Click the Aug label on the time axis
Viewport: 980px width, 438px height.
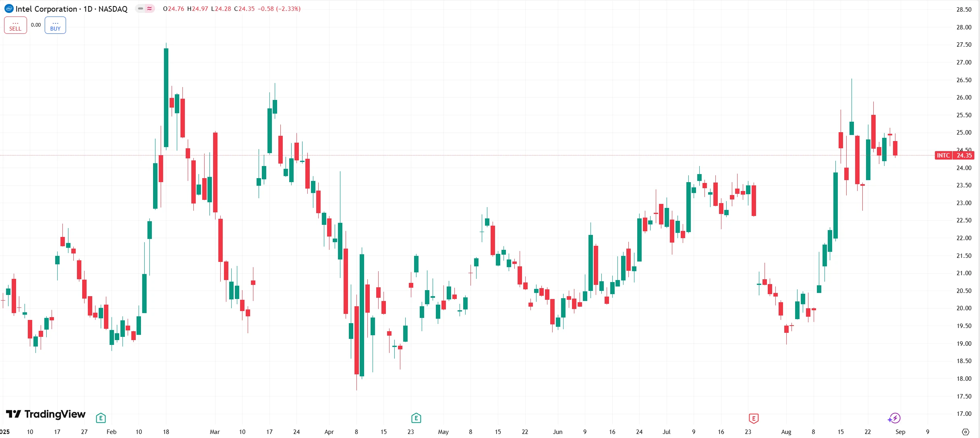[x=786, y=432]
